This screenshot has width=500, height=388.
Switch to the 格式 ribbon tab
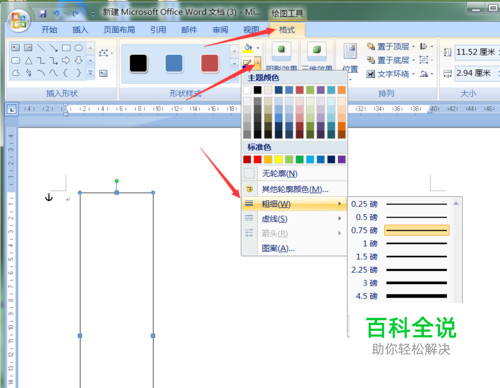coord(287,30)
